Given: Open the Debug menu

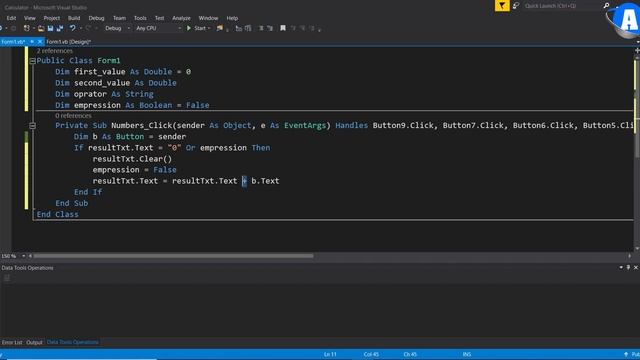Looking at the screenshot, I should pyautogui.click(x=96, y=18).
